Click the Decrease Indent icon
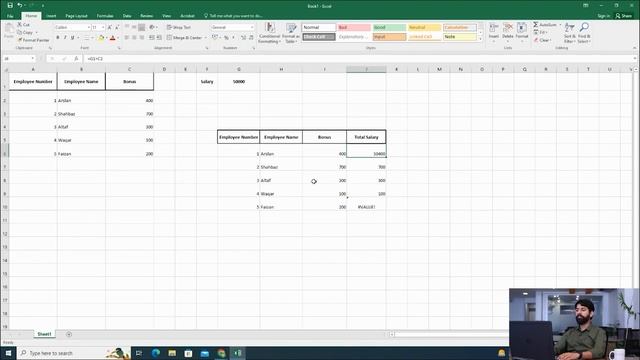 (151, 38)
